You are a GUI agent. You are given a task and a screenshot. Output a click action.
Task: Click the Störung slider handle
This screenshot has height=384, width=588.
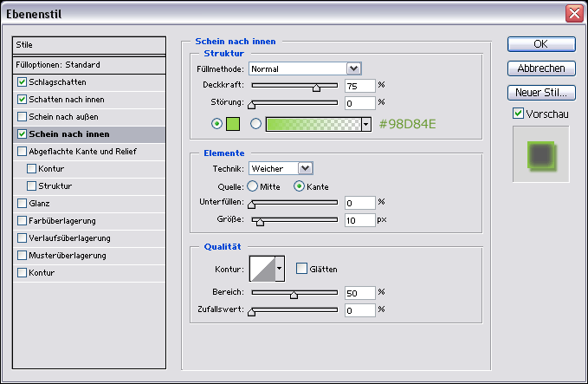[252, 106]
